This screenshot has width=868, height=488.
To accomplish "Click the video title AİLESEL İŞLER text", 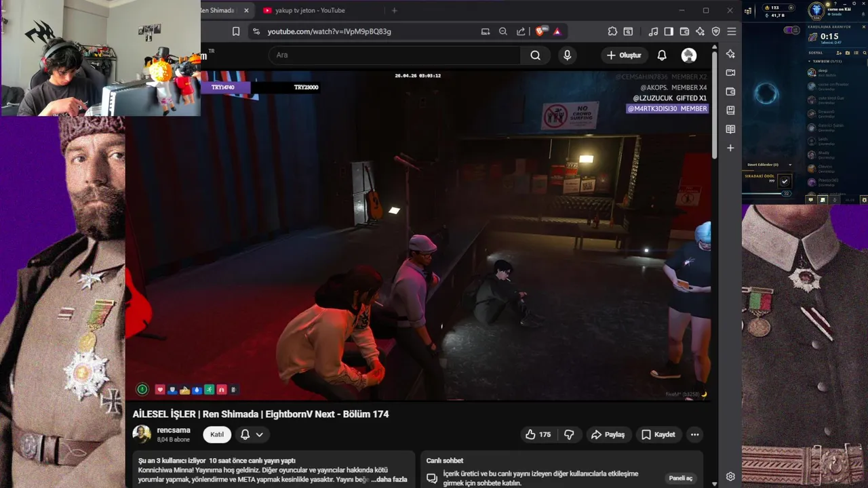I will tap(260, 414).
